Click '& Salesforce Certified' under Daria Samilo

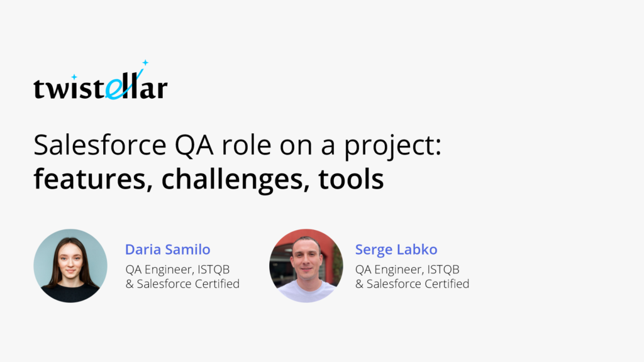[182, 283]
